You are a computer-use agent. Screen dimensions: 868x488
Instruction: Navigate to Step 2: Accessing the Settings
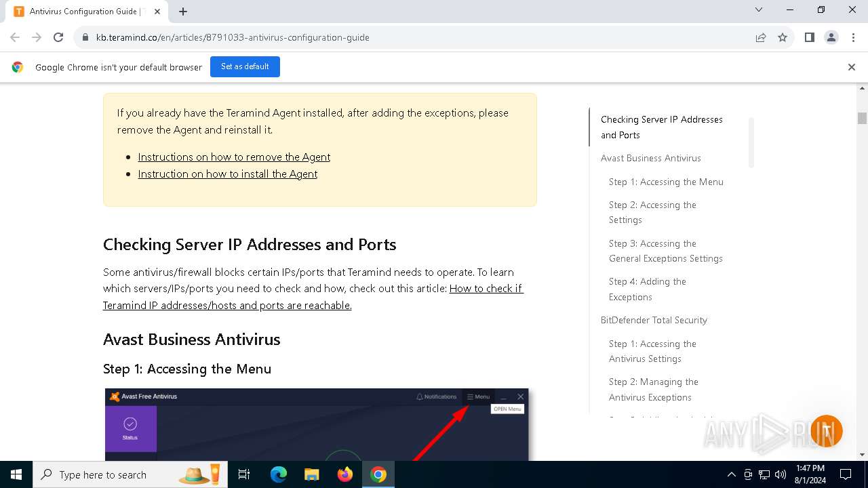(x=652, y=212)
